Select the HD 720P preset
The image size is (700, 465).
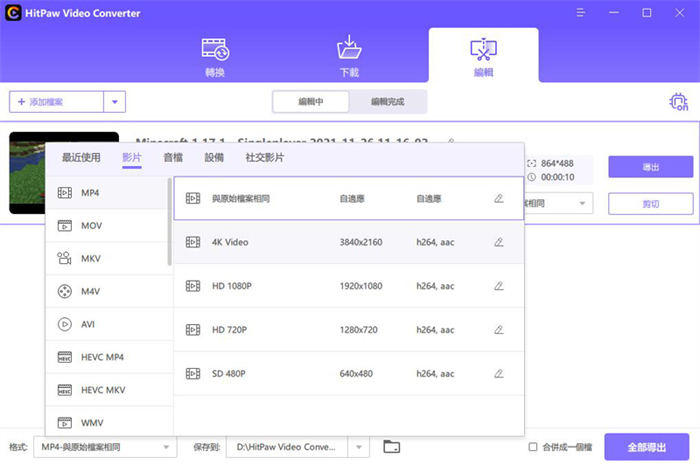tap(349, 330)
